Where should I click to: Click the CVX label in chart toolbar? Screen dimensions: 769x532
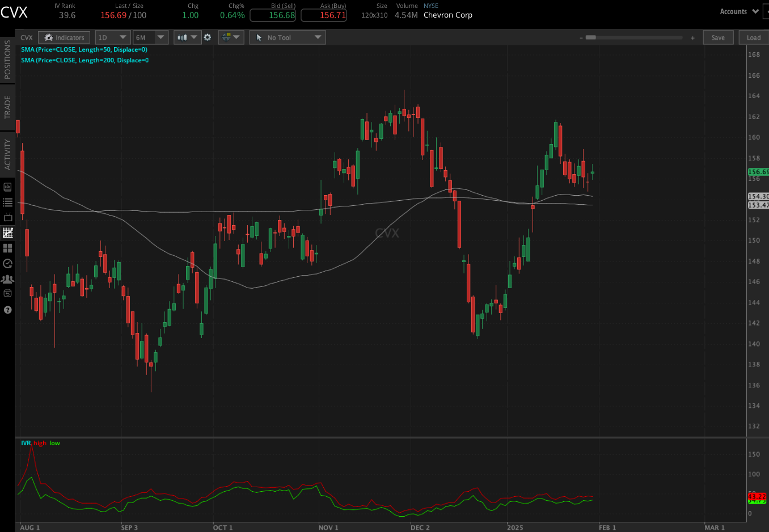27,37
